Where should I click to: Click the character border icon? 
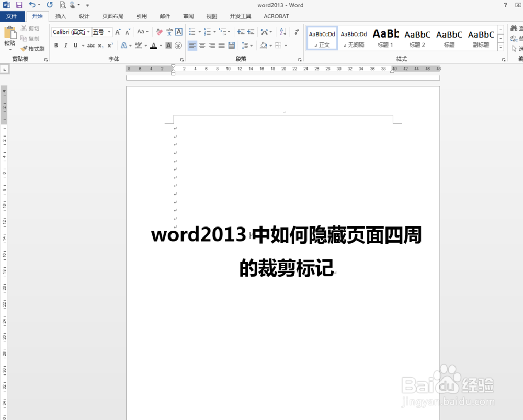(179, 32)
